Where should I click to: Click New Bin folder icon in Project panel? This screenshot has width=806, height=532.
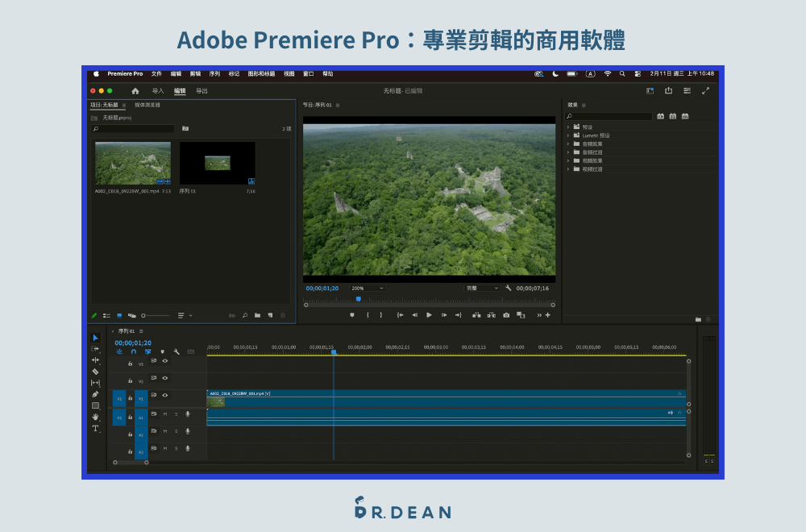[258, 316]
